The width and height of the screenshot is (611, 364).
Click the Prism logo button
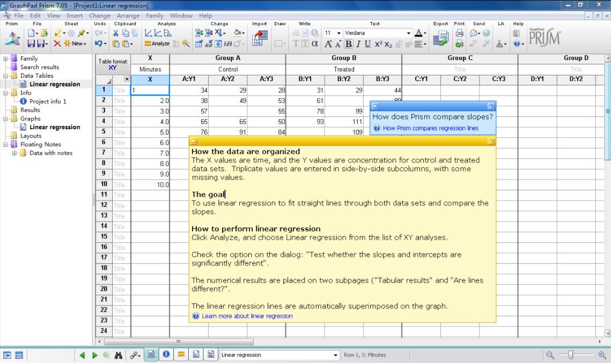click(x=12, y=39)
